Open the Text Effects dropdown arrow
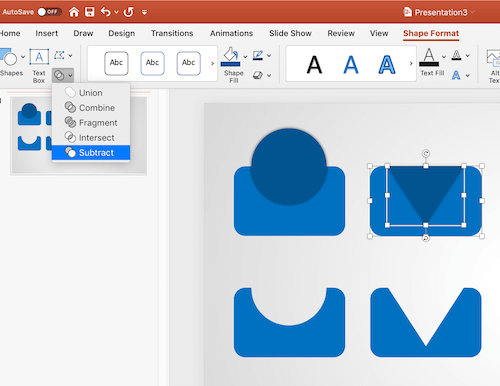The width and height of the screenshot is (500, 386). click(x=468, y=76)
